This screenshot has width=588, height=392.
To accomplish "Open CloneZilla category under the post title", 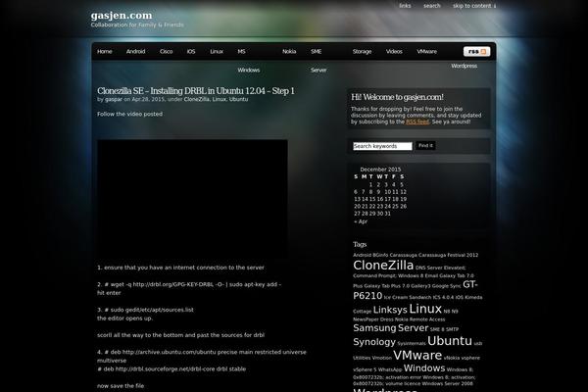I will (x=197, y=99).
